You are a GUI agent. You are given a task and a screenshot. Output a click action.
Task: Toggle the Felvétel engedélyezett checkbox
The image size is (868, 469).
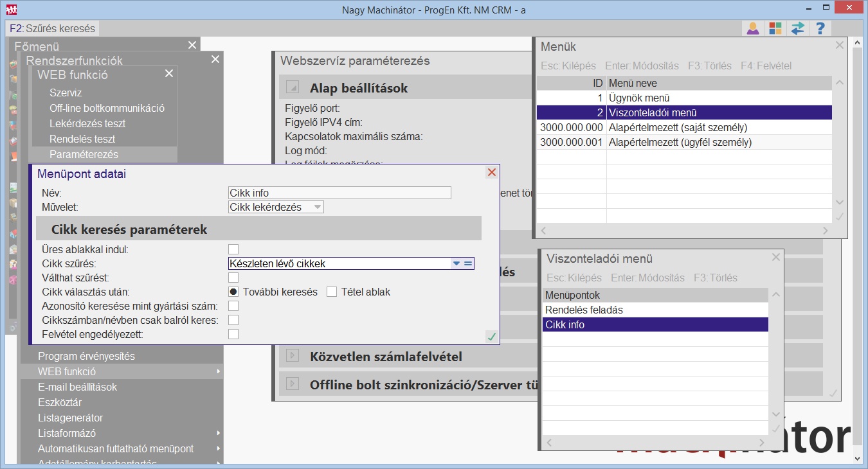pos(233,334)
